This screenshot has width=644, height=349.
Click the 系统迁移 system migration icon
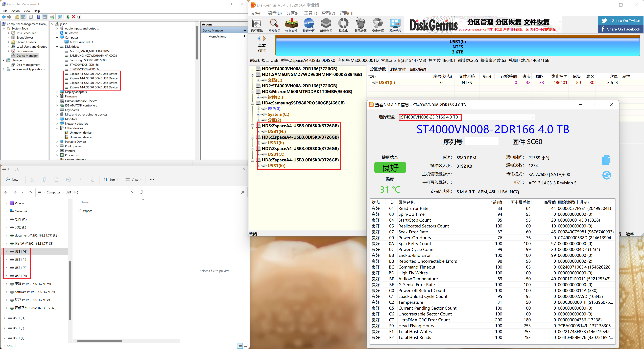(x=395, y=25)
